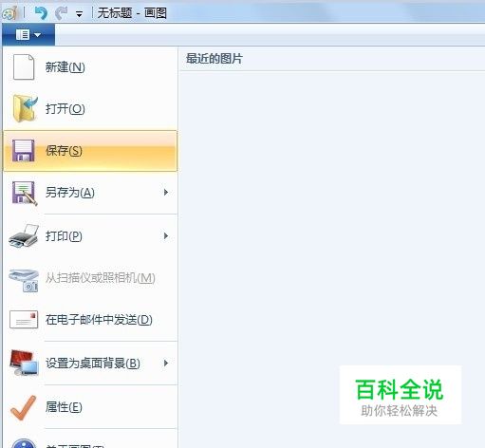Click the desktop background monitor icon
This screenshot has height=448, width=485.
pos(24,363)
